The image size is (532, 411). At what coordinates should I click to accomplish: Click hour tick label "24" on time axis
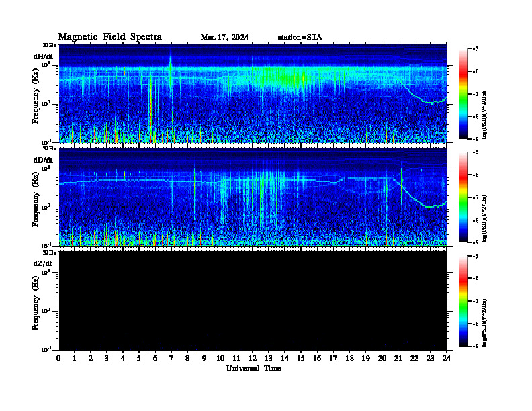[447, 358]
